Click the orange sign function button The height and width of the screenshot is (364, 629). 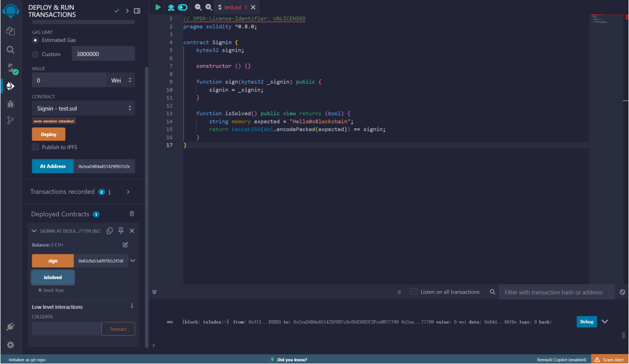pyautogui.click(x=53, y=261)
